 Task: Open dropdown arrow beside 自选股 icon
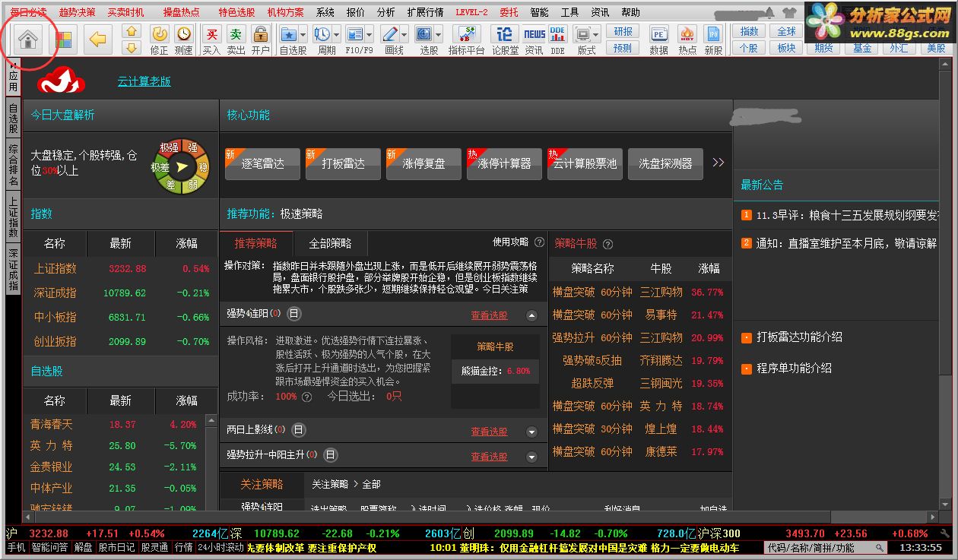pos(303,35)
